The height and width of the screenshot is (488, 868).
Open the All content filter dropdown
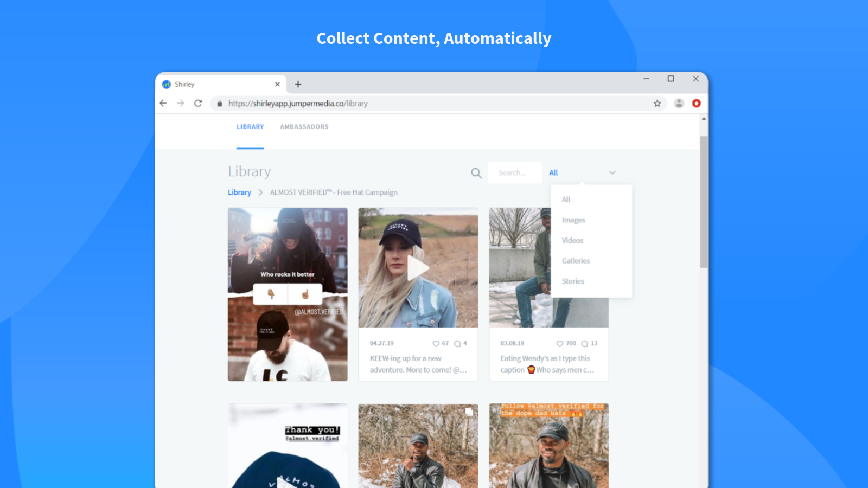pos(582,173)
